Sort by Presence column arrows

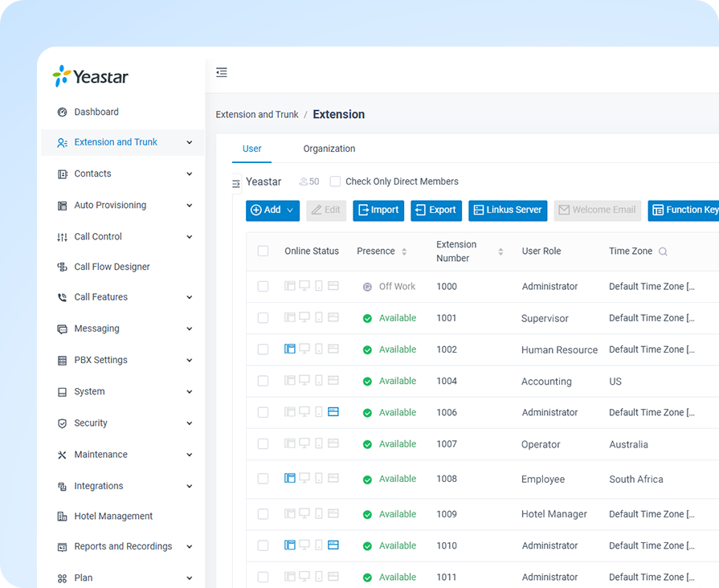404,251
